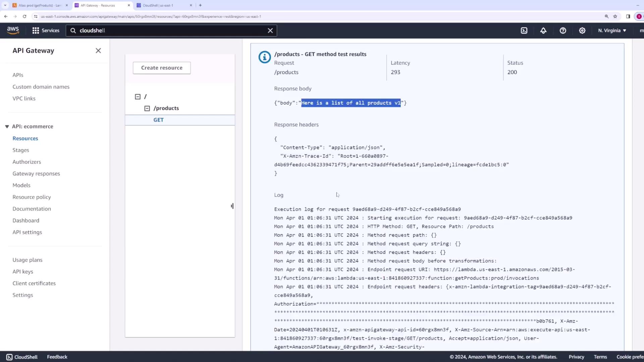
Task: Toggle the browser side panel icon
Action: point(628,16)
